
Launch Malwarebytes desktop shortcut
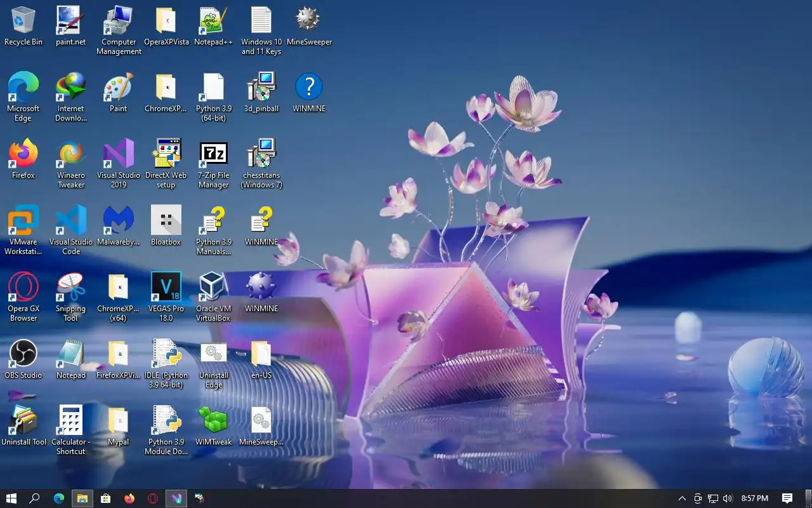click(x=119, y=226)
